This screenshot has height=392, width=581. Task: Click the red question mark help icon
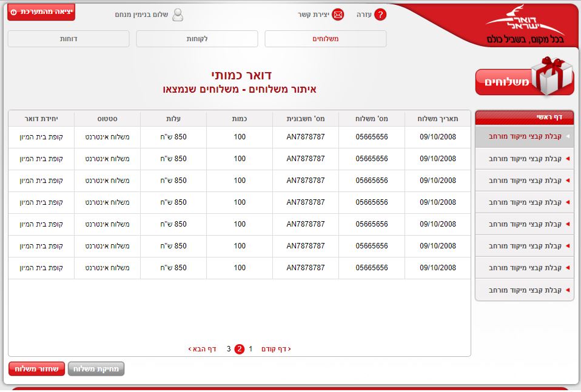(x=380, y=15)
